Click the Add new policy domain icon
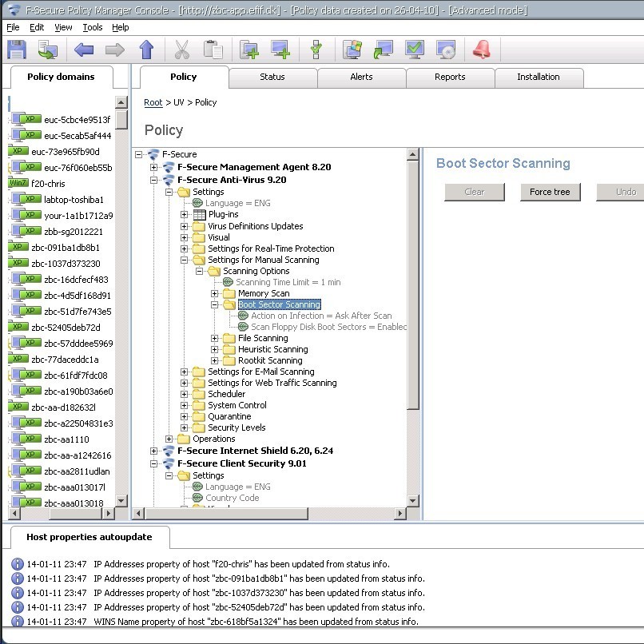 point(249,50)
